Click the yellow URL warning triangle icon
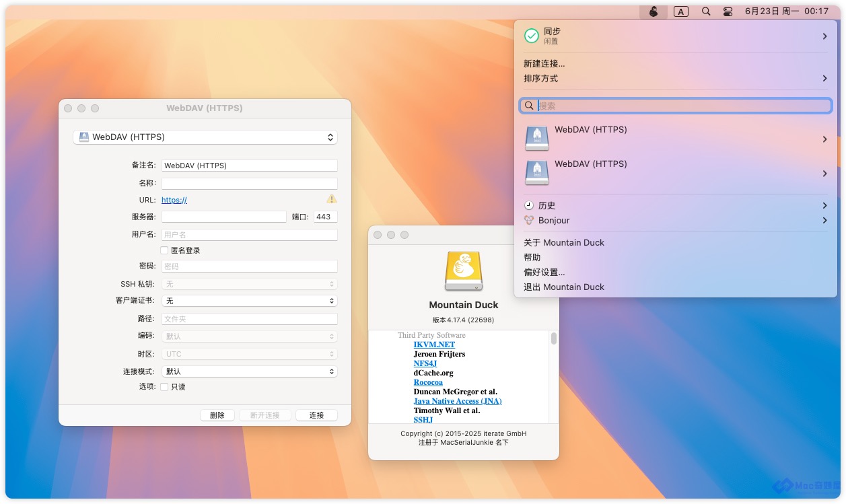Image resolution: width=846 pixels, height=504 pixels. pos(331,199)
